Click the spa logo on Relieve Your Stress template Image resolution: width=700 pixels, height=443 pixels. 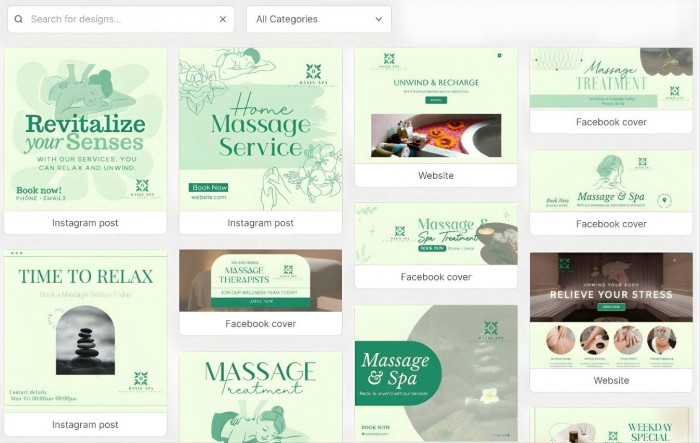[564, 263]
